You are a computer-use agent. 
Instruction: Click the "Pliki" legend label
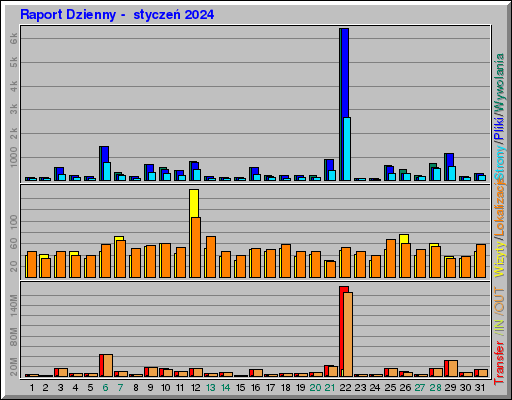coord(499,128)
